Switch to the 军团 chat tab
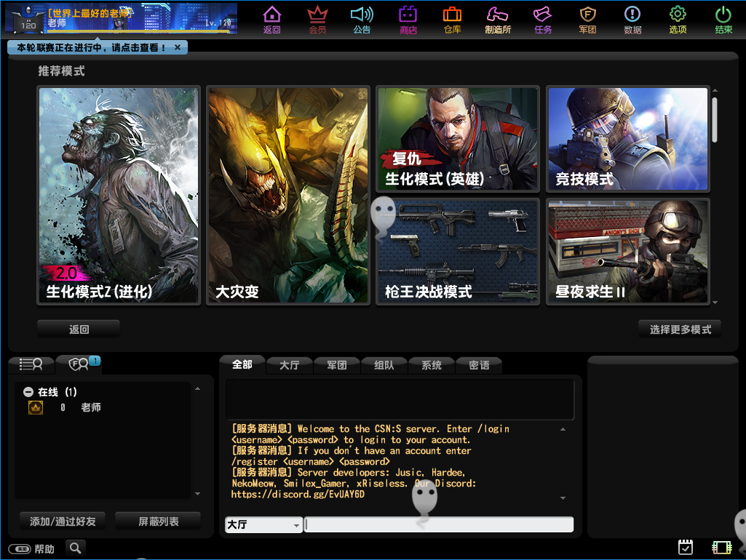Screen dimensions: 746x560 (337, 365)
